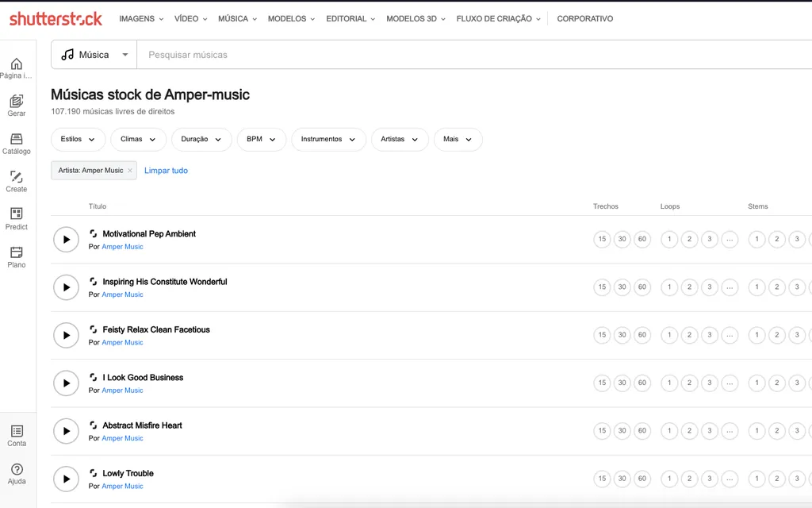The width and height of the screenshot is (812, 508).
Task: Play the track Motivational Pep Ambient
Action: click(66, 240)
